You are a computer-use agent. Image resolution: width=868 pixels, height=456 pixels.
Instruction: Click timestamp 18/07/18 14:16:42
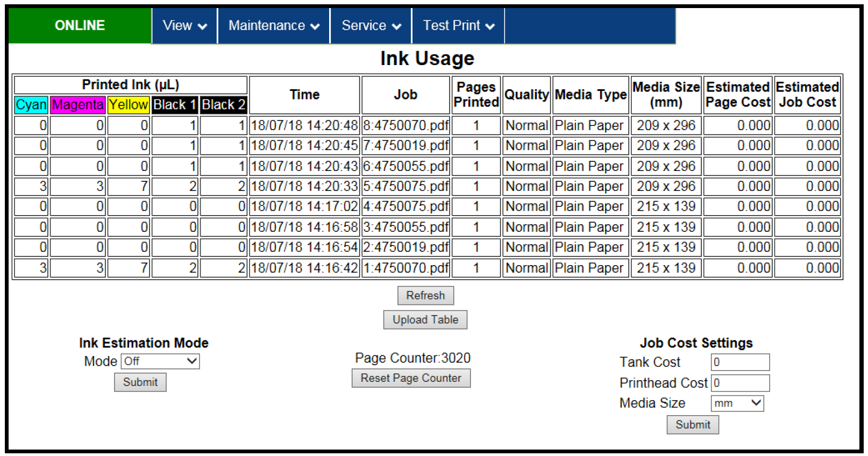304,268
